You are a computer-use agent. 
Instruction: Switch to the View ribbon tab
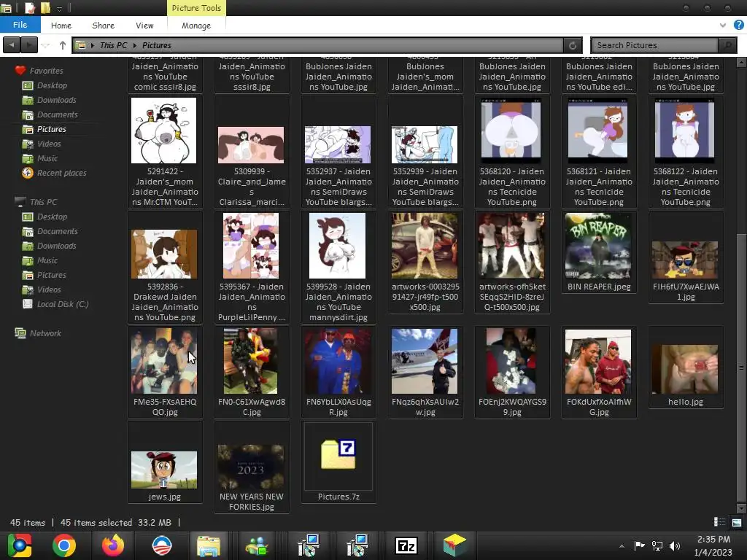click(144, 26)
